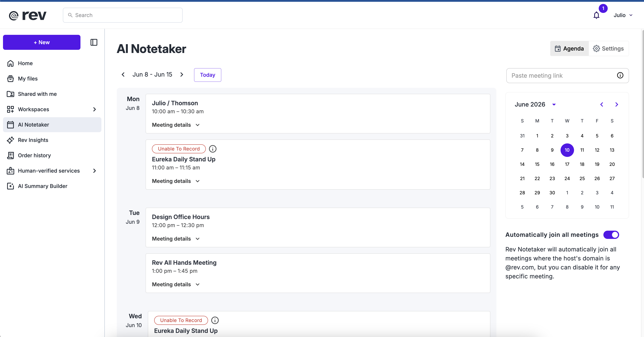
Task: Select June 30 in the mini calendar
Action: tap(552, 193)
